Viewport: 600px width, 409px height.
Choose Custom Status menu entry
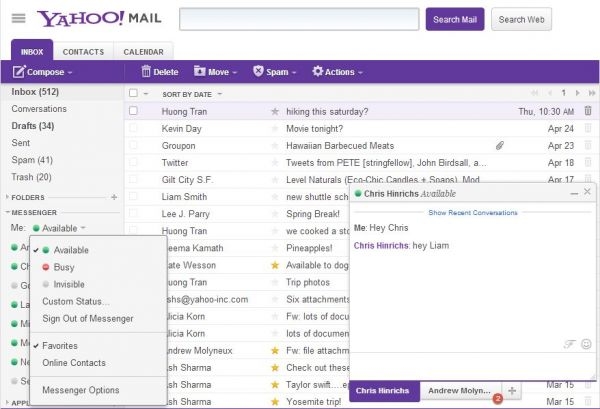pyautogui.click(x=76, y=301)
